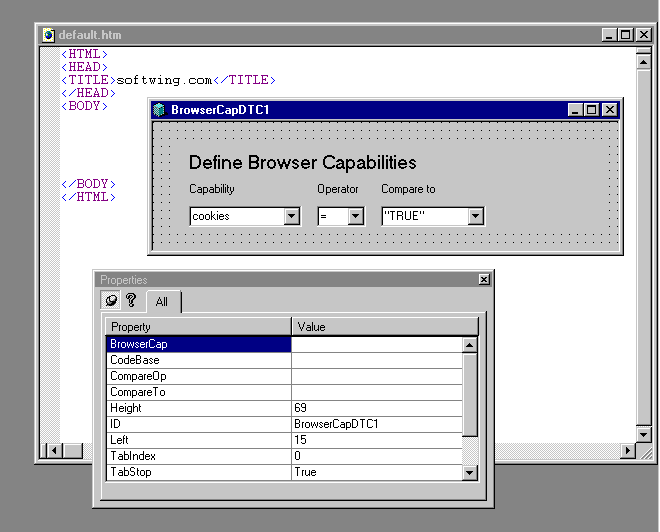Select the TabStop property row
This screenshot has height=532, width=660.
point(198,472)
